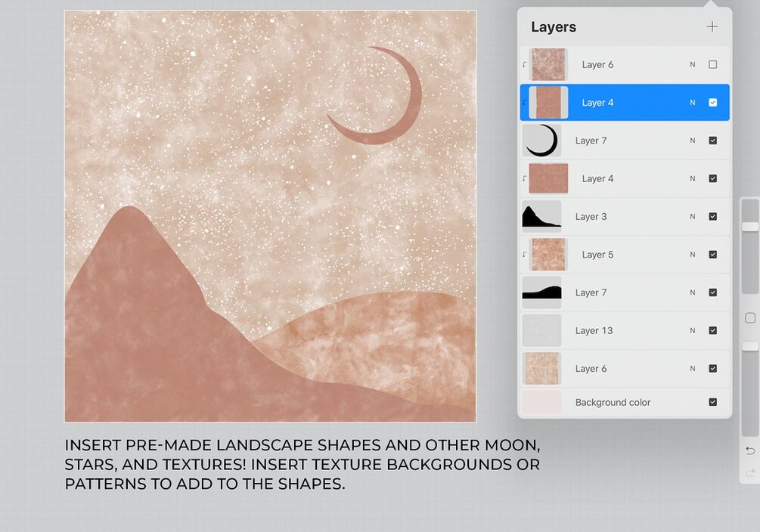The width and height of the screenshot is (760, 532).
Task: Open blend mode N on beige Layer 6
Action: 692,369
